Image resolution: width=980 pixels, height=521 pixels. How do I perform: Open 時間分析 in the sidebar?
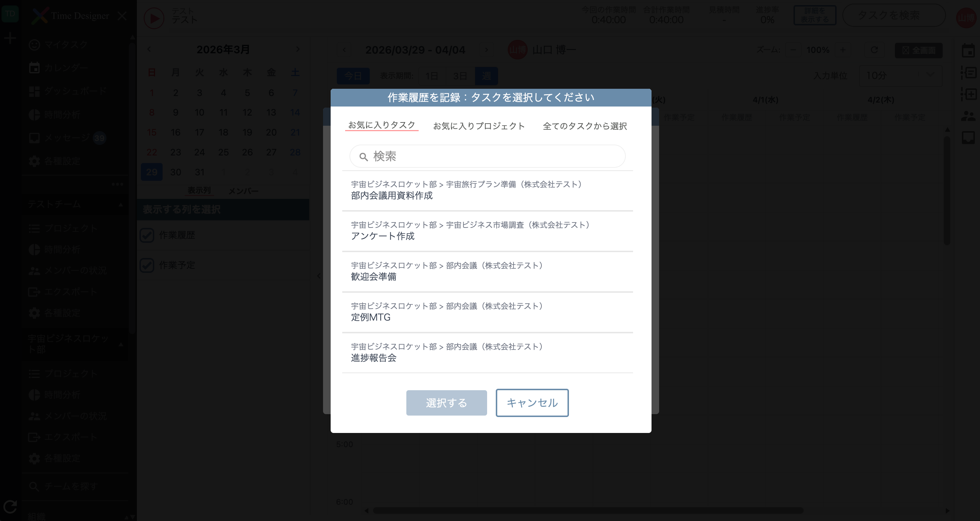click(x=62, y=114)
